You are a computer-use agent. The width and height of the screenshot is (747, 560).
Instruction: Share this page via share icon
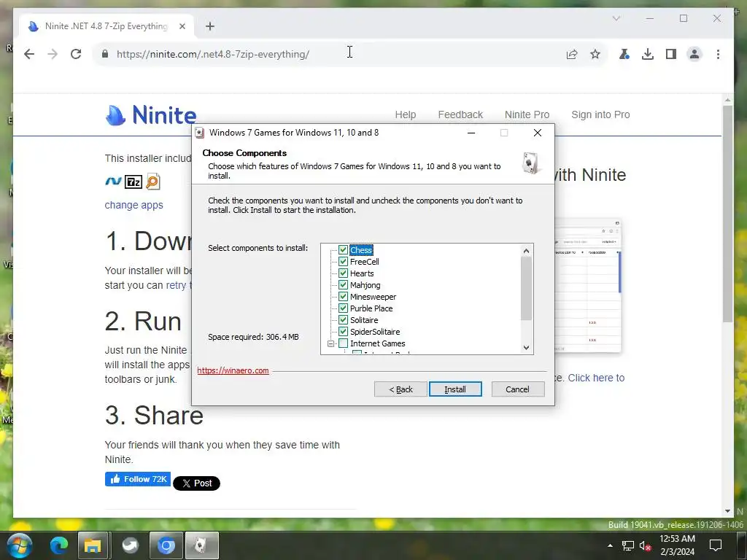pyautogui.click(x=572, y=54)
